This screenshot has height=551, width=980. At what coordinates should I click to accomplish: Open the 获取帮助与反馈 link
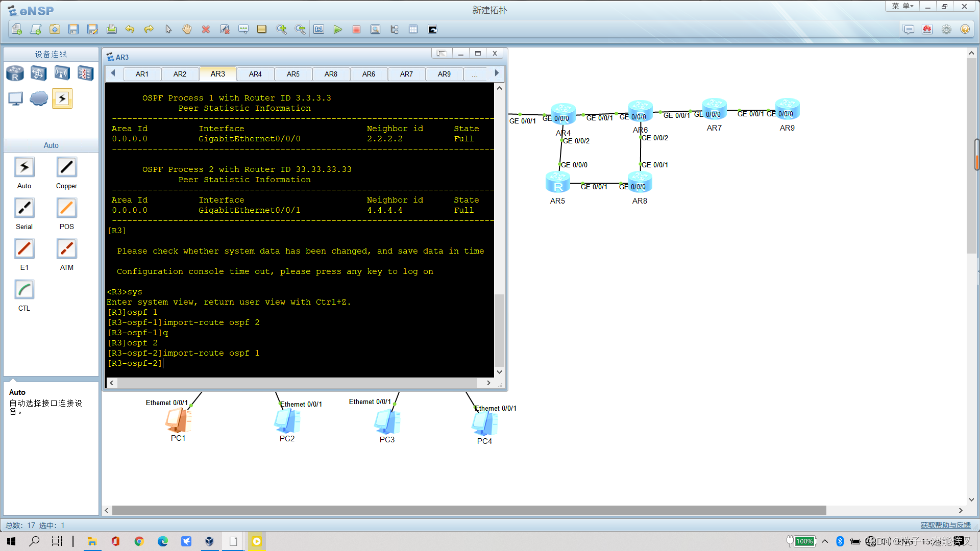point(945,525)
